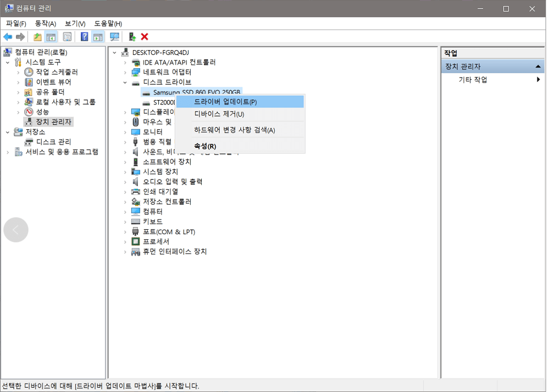
Task: Click the update driver icon in the toolbar
Action: click(x=132, y=36)
